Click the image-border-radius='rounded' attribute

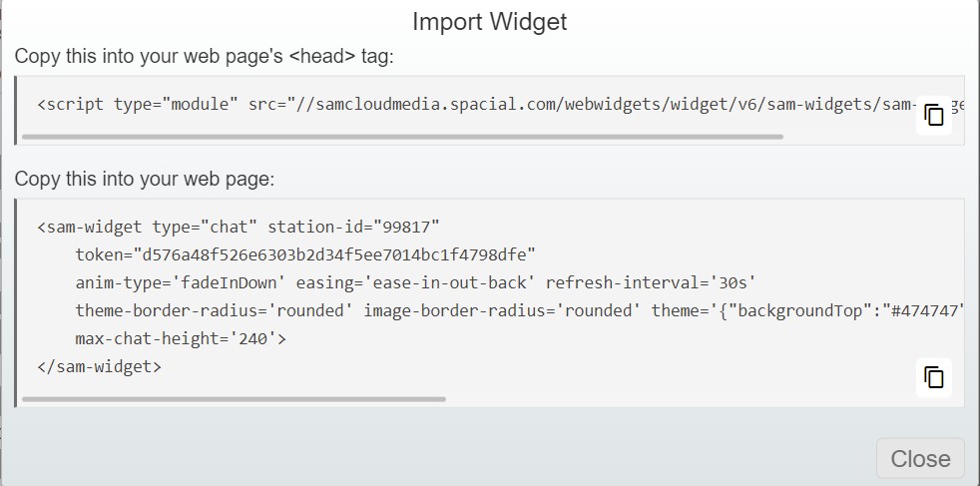[x=503, y=310]
